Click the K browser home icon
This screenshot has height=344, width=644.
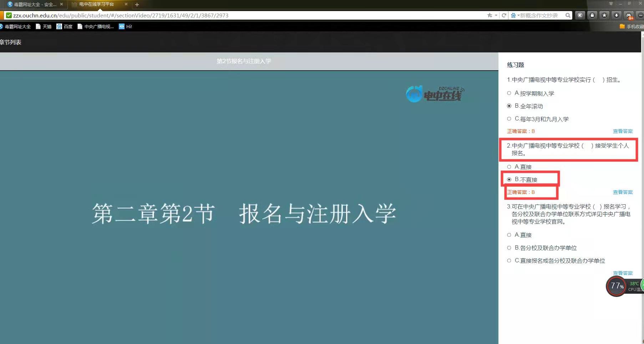point(580,15)
